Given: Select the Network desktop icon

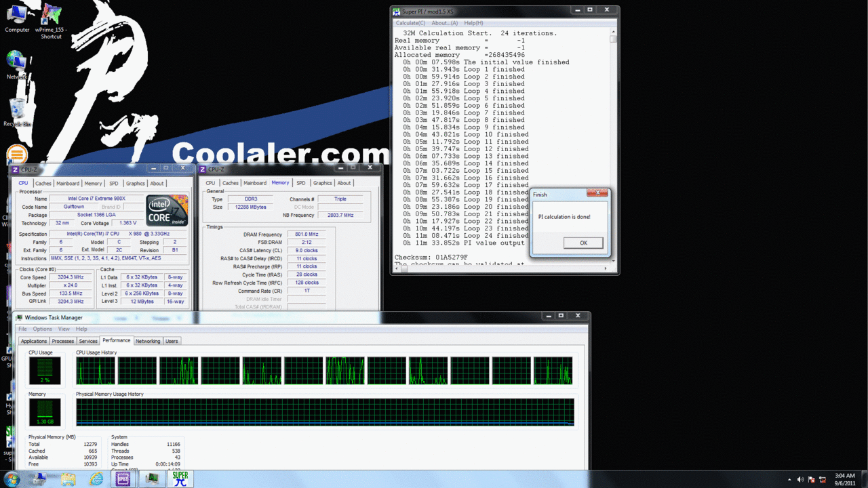Looking at the screenshot, I should 17,64.
